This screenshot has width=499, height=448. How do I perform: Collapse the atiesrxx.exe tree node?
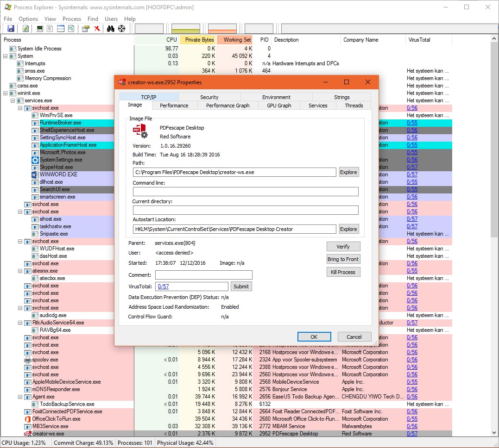[x=20, y=271]
